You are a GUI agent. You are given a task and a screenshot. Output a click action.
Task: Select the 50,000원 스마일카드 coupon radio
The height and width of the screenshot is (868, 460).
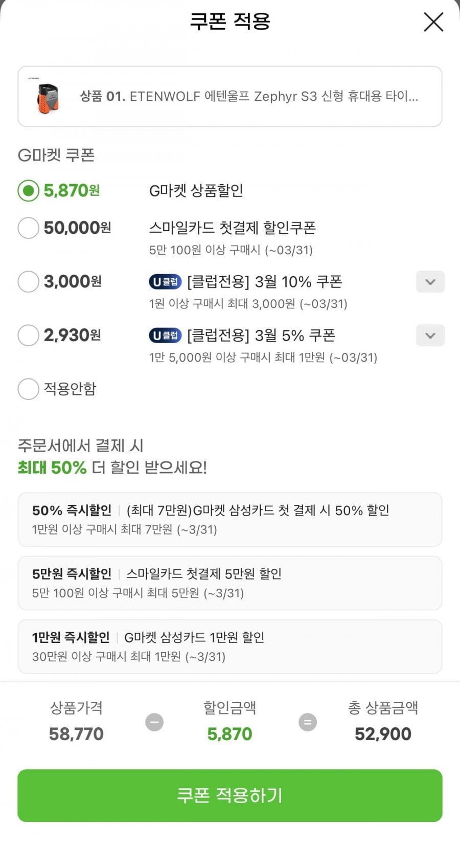28,228
